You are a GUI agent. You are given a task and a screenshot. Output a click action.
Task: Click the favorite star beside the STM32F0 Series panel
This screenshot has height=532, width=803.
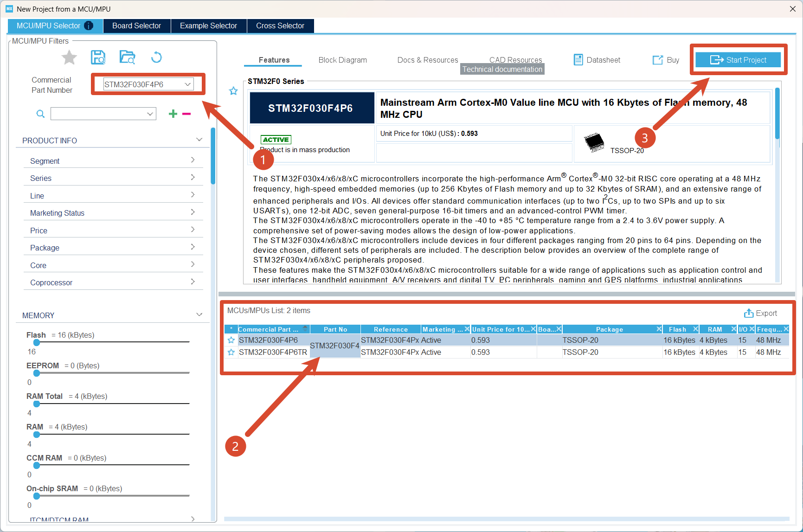tap(233, 91)
